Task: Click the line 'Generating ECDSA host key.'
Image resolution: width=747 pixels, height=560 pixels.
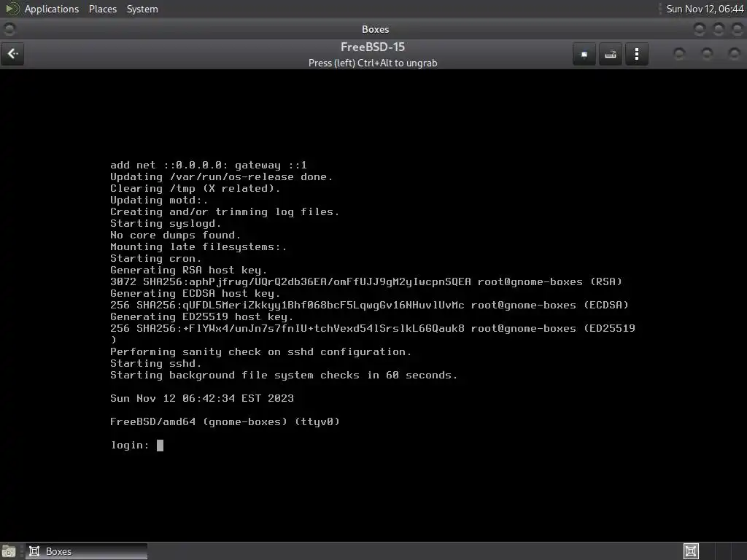Action: click(x=196, y=293)
